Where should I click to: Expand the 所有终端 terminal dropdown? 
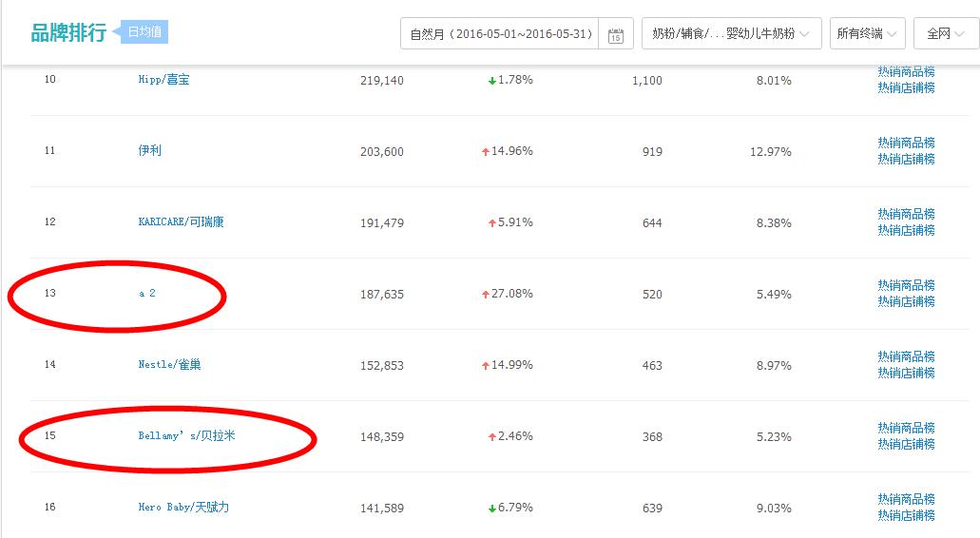[x=867, y=33]
